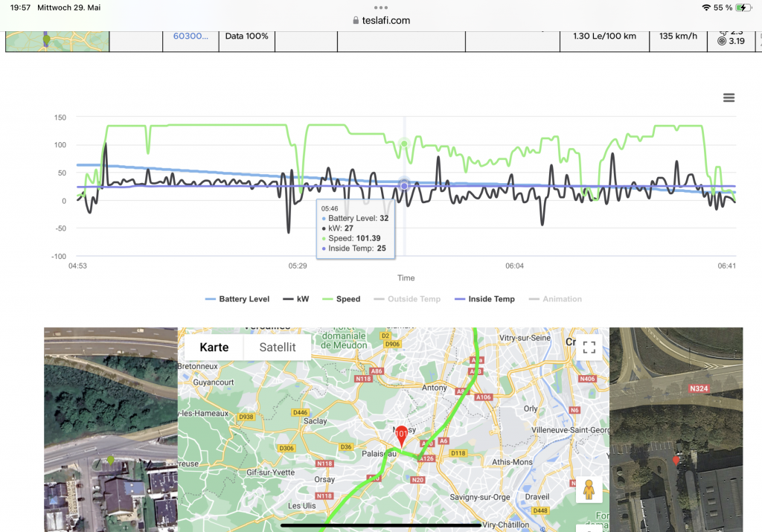762x532 pixels.
Task: Enable the Animation legend item
Action: [x=555, y=299]
